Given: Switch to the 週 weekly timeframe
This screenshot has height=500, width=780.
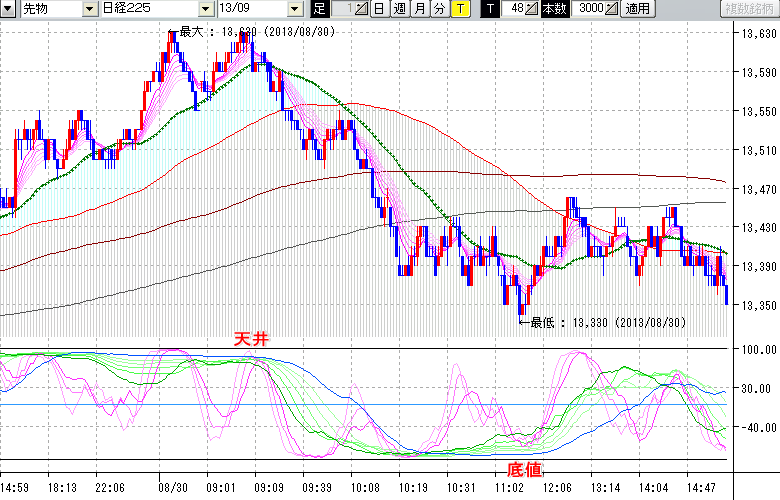Looking at the screenshot, I should coord(399,9).
